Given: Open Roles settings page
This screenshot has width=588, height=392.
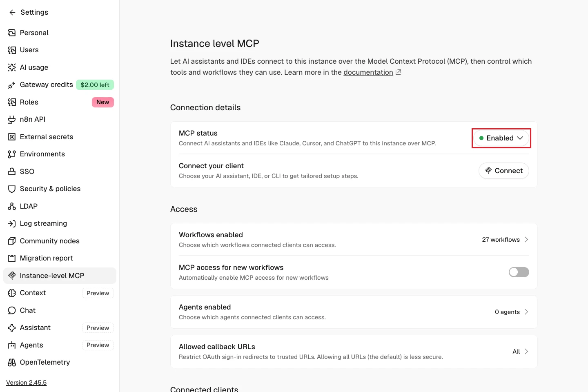Looking at the screenshot, I should pyautogui.click(x=60, y=102).
